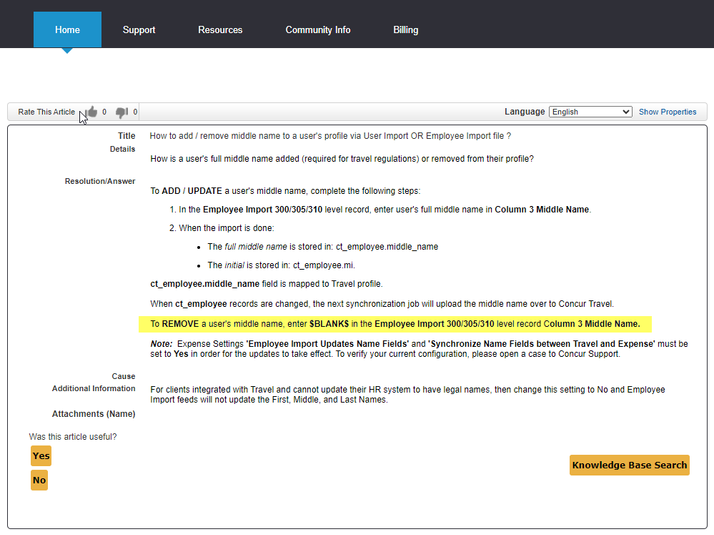Click the ct_employee.middle_name bullet line

[x=323, y=247]
